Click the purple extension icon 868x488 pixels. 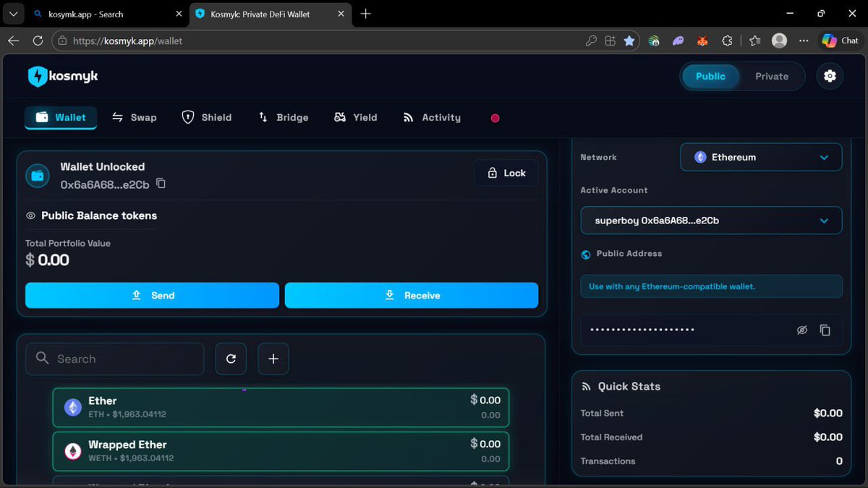point(678,41)
